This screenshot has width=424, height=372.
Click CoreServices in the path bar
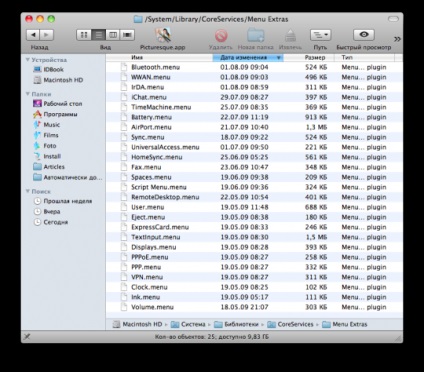tap(290, 324)
